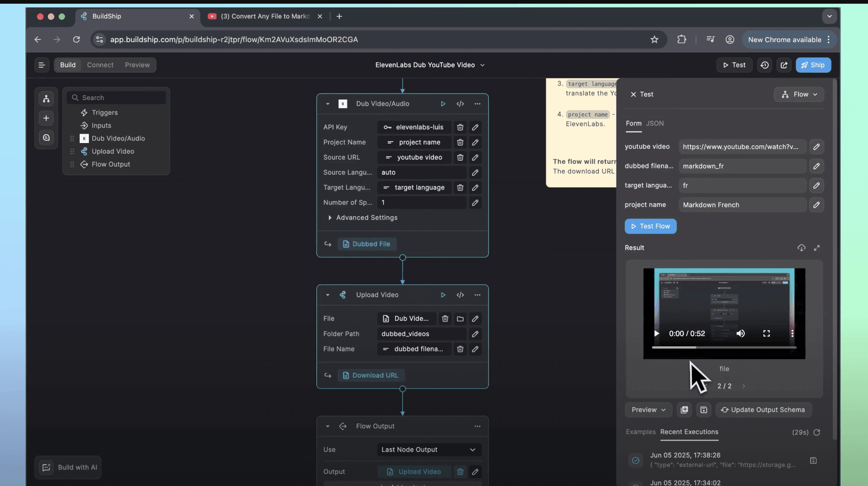Open the Last Node Output dropdown

[x=429, y=449]
